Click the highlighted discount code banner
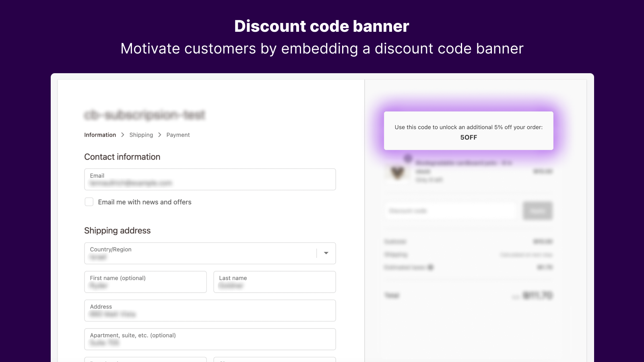The image size is (644, 362). (x=469, y=131)
